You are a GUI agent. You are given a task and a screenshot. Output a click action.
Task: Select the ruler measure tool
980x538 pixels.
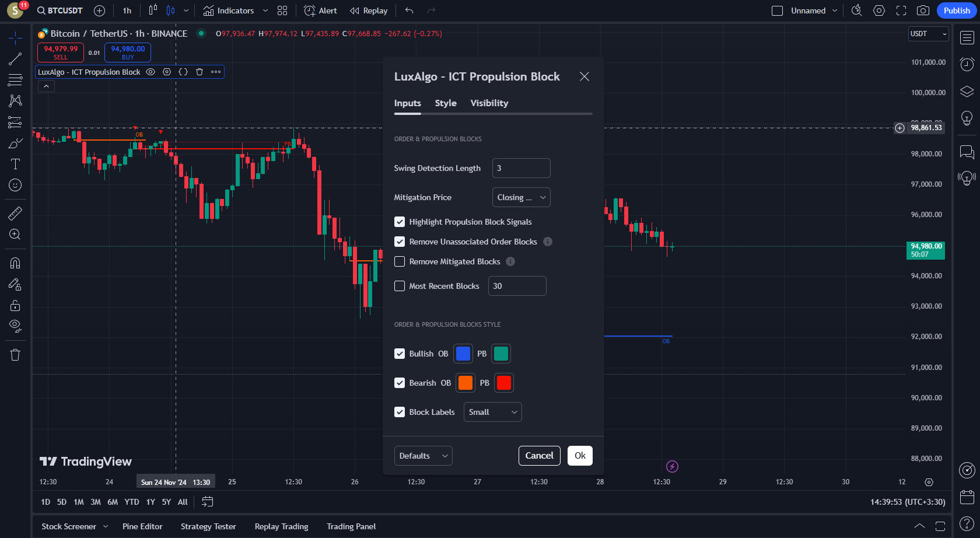click(x=15, y=214)
